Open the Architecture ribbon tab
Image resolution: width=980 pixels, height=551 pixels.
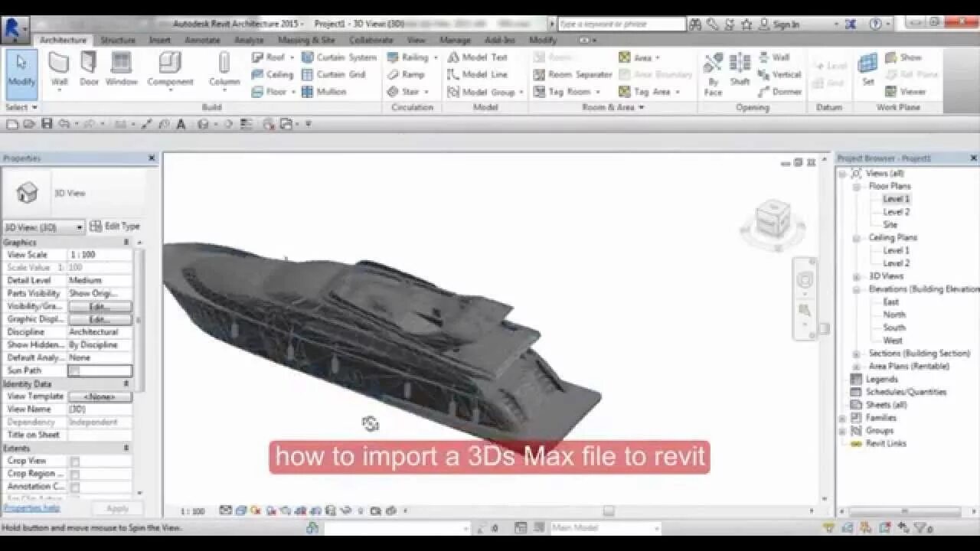coord(64,40)
